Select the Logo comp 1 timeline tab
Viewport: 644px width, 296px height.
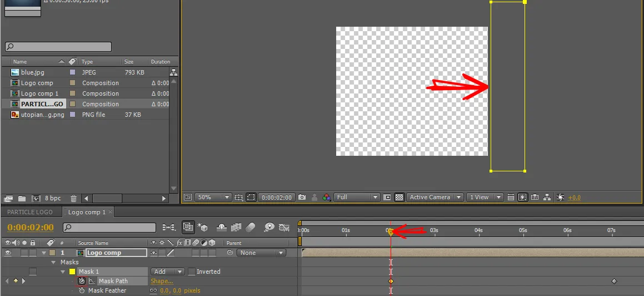click(87, 212)
